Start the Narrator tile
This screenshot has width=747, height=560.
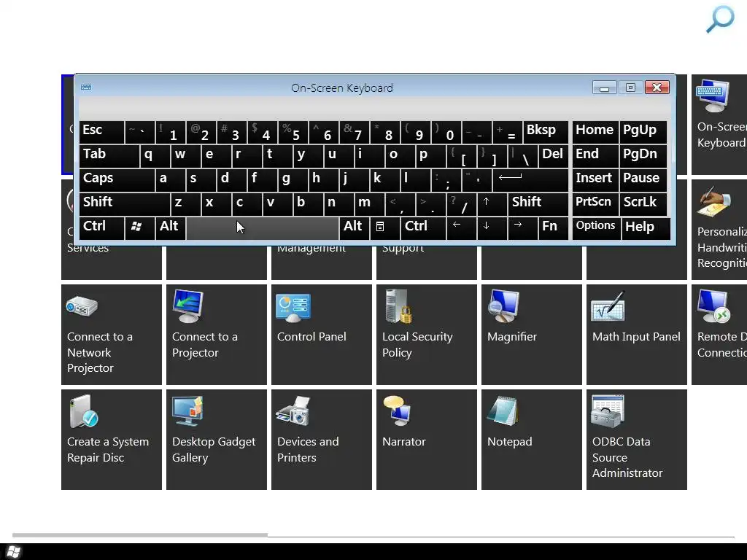point(426,440)
